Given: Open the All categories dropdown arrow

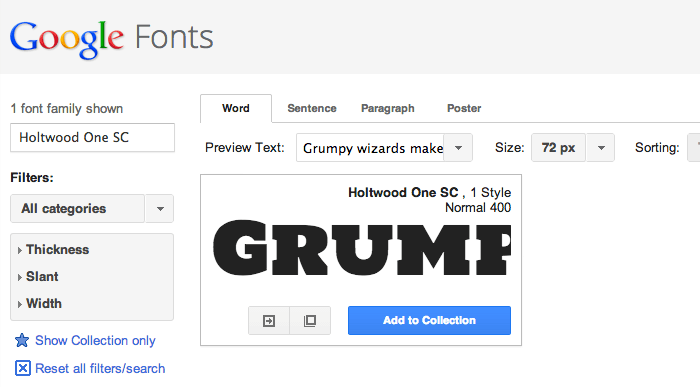Looking at the screenshot, I should tap(160, 208).
